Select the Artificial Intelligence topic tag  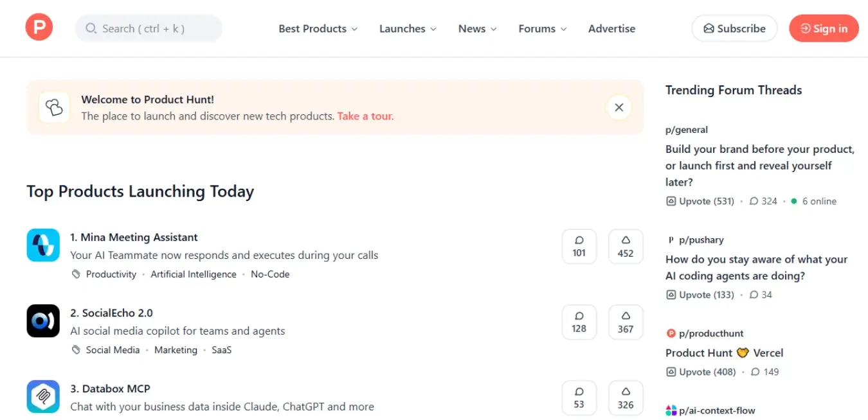[x=194, y=274]
